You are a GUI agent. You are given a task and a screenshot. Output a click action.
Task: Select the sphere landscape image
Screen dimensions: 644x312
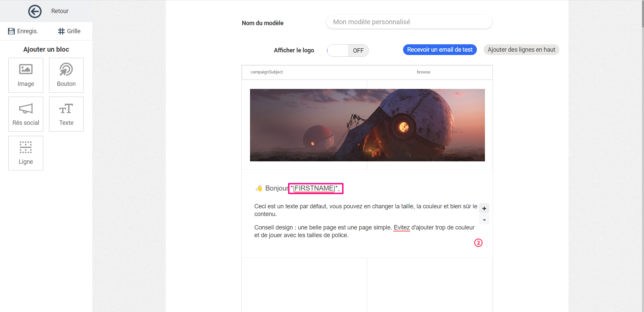pos(367,125)
